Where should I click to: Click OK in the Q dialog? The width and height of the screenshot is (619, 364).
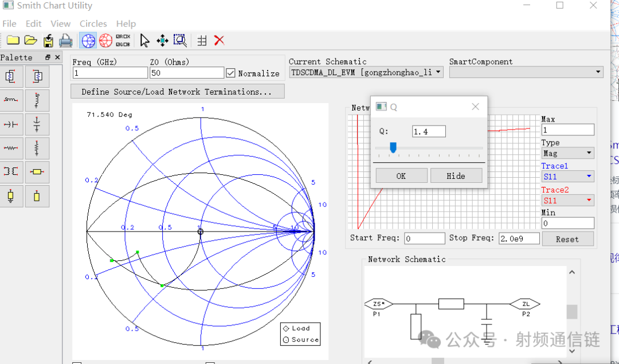401,175
